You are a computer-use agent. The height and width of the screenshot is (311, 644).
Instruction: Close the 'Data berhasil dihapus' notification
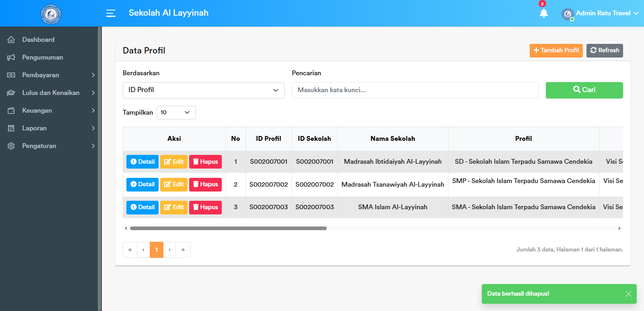click(628, 294)
